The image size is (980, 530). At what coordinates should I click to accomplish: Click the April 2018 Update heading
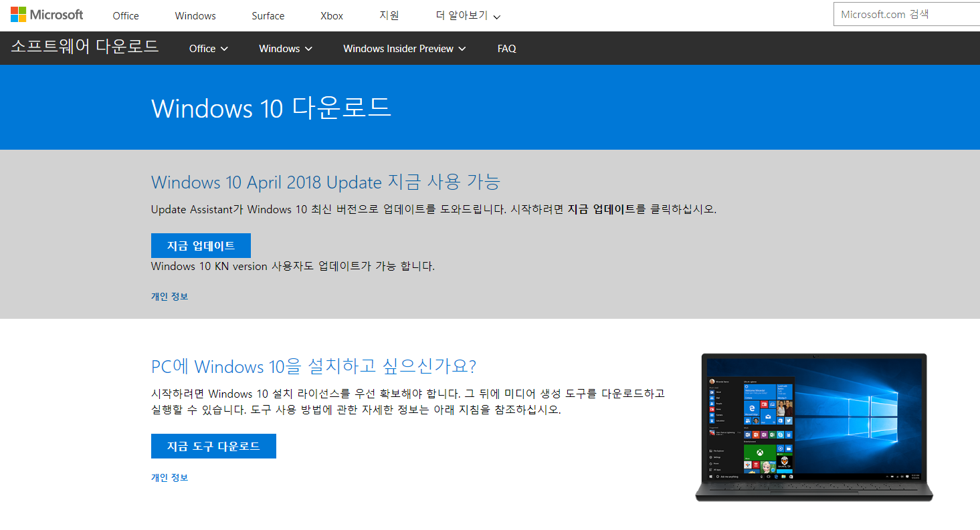click(326, 182)
